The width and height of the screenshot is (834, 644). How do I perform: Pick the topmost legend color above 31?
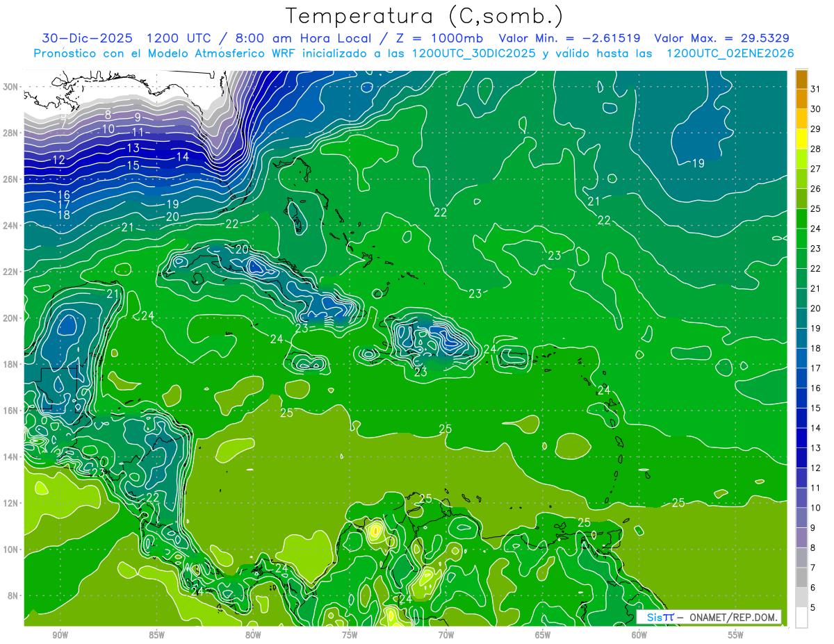coord(801,79)
